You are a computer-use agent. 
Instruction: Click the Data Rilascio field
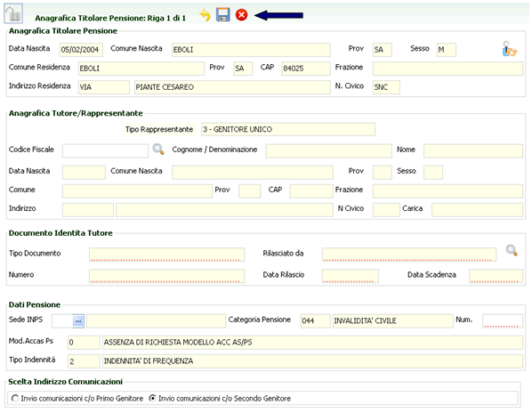[351, 276]
